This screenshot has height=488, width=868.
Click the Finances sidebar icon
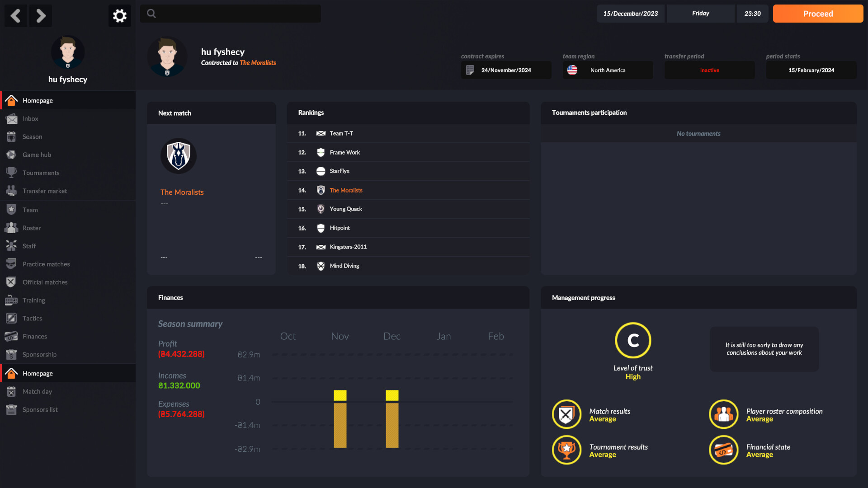12,336
